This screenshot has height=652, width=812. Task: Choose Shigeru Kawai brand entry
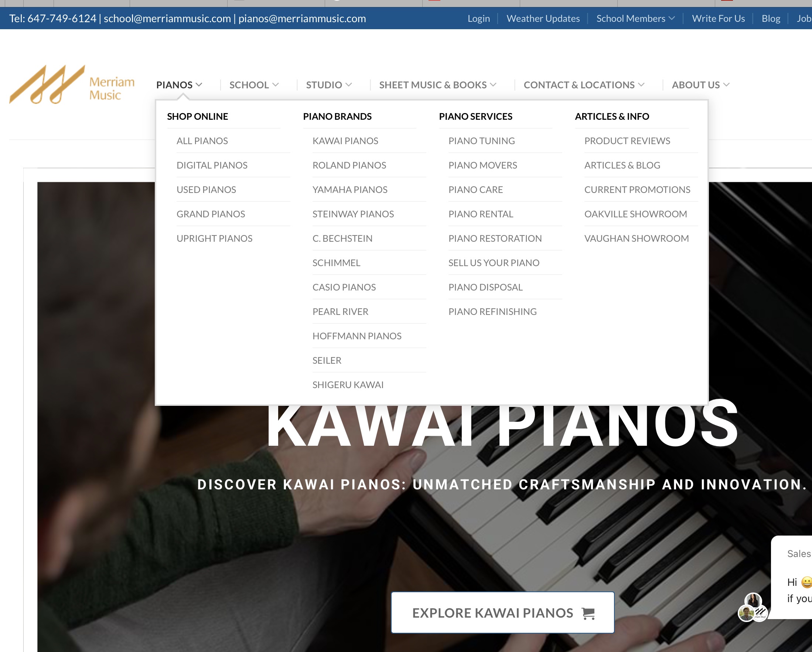(x=348, y=385)
